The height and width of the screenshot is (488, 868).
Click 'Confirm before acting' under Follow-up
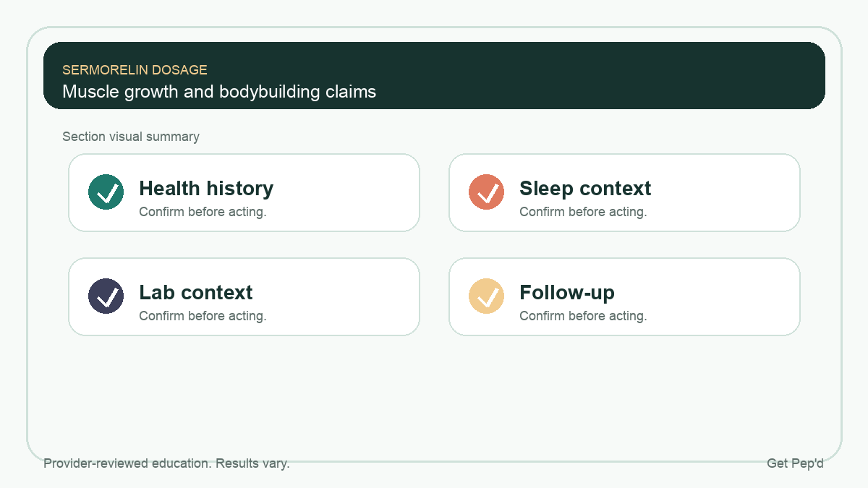click(x=583, y=316)
